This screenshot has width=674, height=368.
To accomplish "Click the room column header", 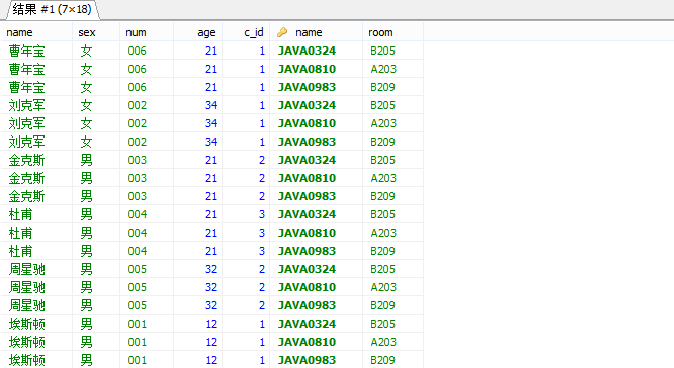I will pos(380,32).
